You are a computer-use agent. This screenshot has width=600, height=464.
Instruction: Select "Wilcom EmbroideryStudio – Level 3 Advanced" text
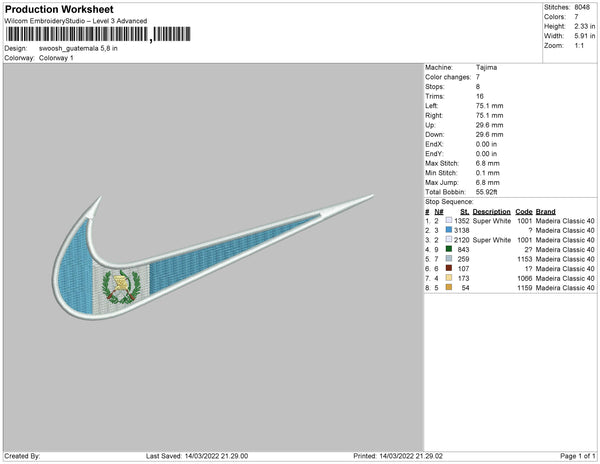click(76, 21)
